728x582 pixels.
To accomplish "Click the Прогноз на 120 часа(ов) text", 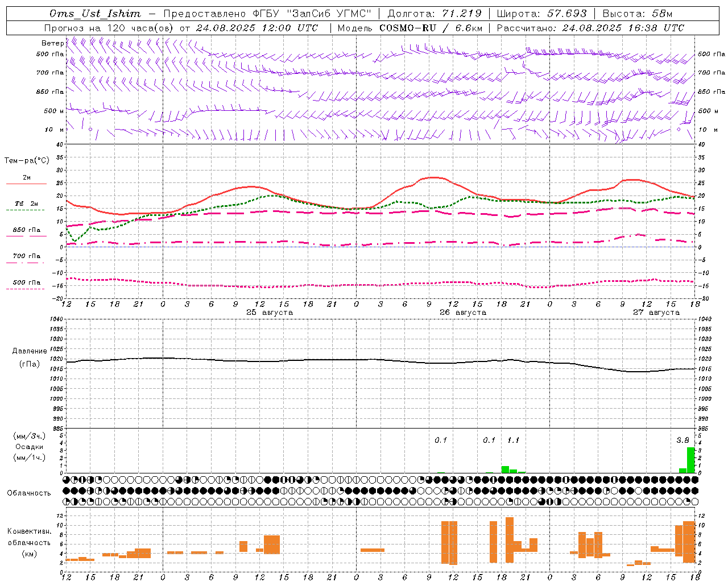I will point(110,28).
